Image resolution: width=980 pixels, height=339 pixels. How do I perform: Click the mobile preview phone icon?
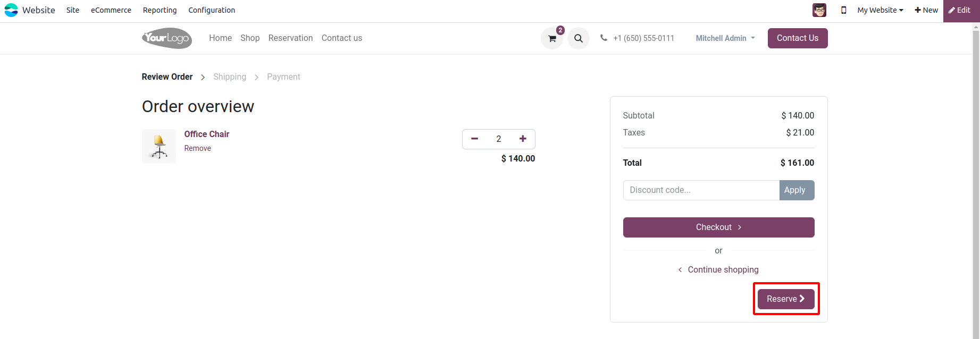coord(843,10)
